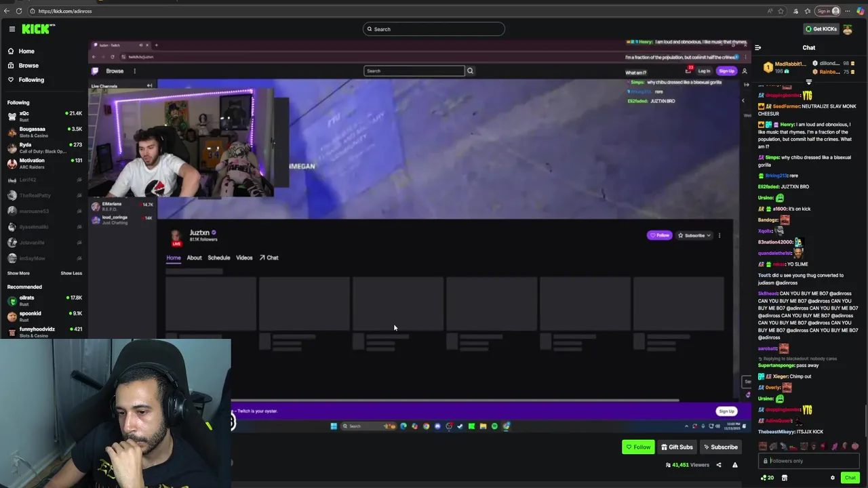
Task: Open Bougassaa channel in Following list
Action: [x=44, y=131]
